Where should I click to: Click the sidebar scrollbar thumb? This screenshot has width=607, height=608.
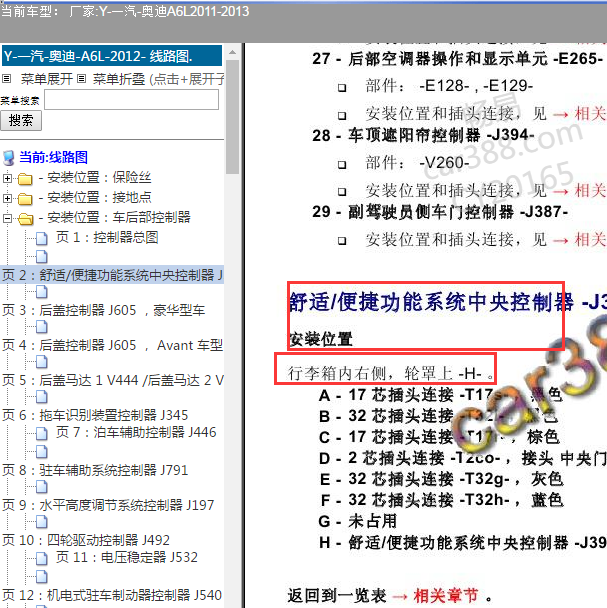tap(232, 117)
